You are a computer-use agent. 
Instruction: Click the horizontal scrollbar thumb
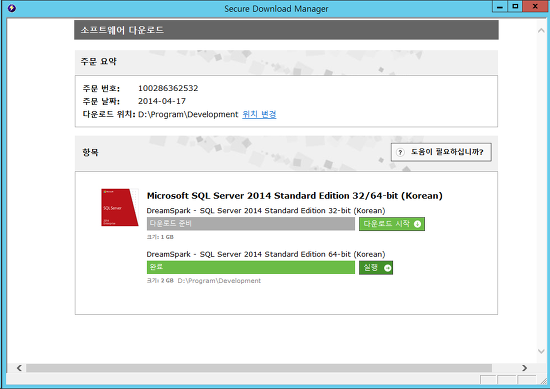(259, 368)
